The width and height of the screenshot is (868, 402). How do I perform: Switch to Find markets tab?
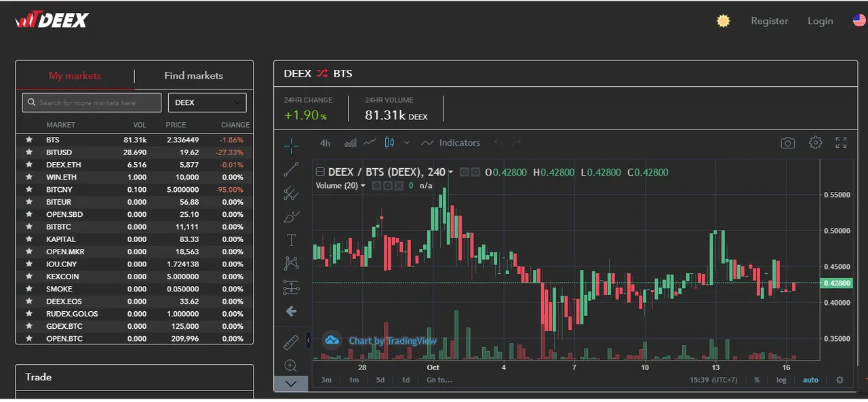tap(194, 75)
